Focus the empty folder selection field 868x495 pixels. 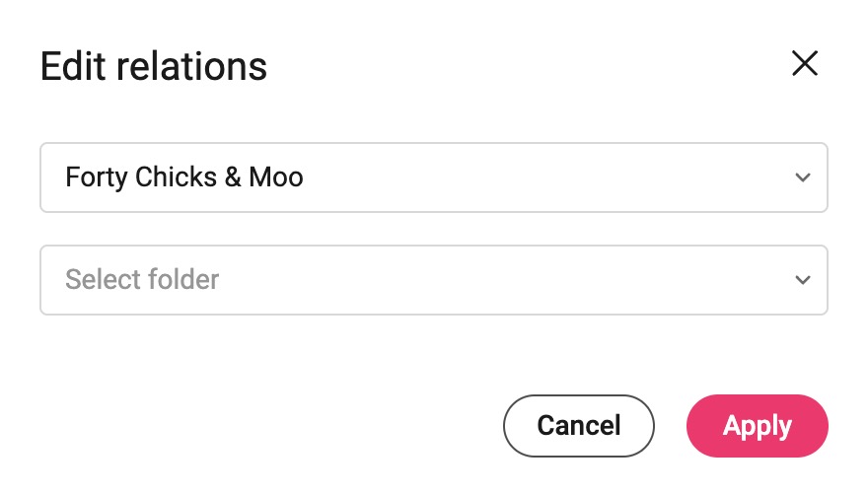pos(433,280)
